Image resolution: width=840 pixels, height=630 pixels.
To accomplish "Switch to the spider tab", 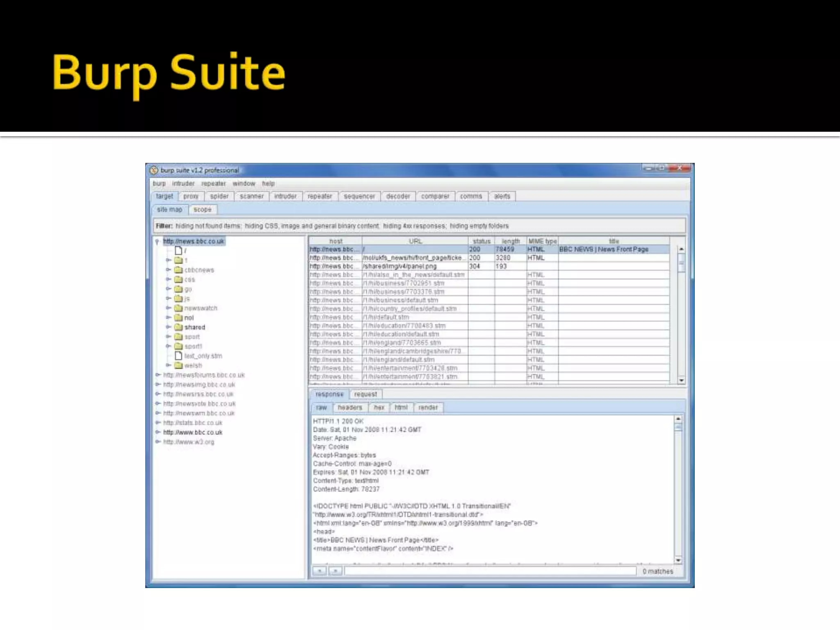I will [x=219, y=196].
